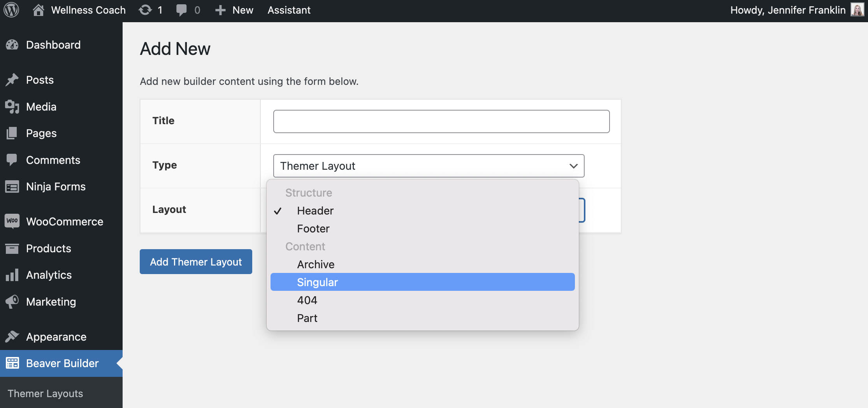Select Singular from the layout list
868x408 pixels.
point(317,282)
